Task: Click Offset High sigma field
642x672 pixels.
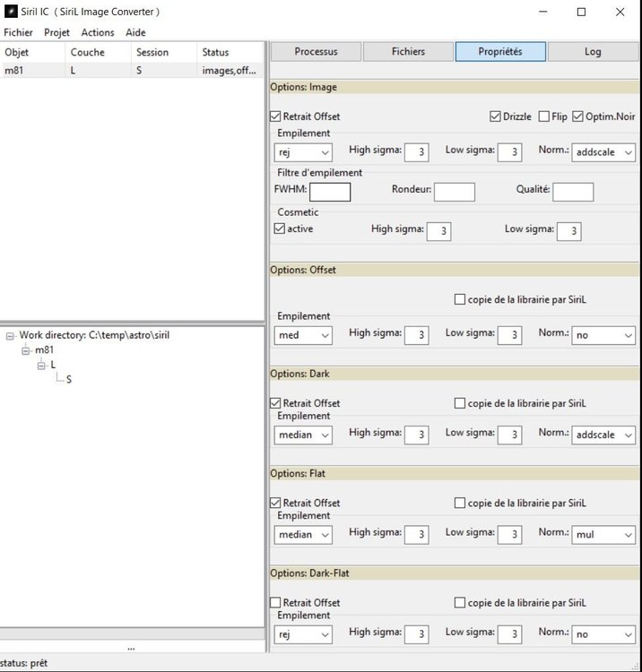Action: 416,335
